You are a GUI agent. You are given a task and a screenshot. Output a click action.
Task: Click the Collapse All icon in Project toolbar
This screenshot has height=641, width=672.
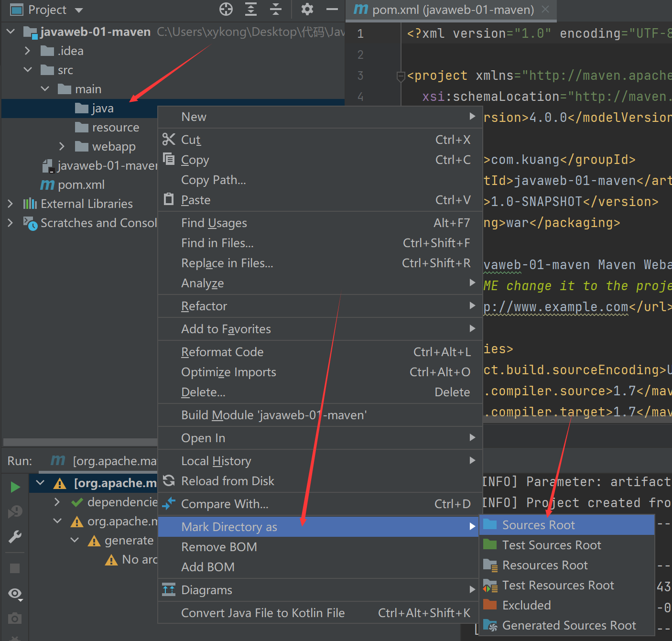click(x=276, y=9)
